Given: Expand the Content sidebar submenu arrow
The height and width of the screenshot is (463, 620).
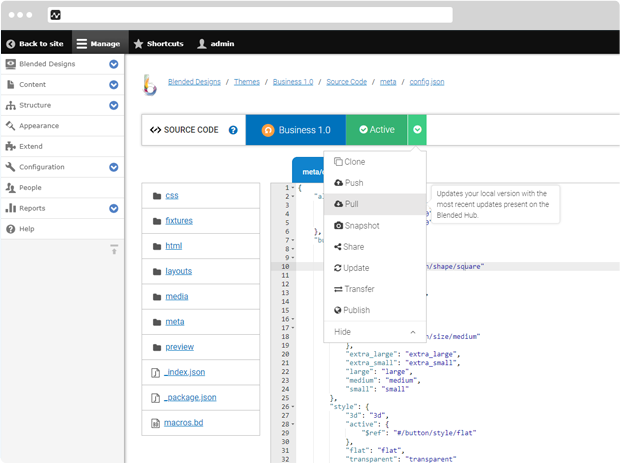Looking at the screenshot, I should 113,85.
